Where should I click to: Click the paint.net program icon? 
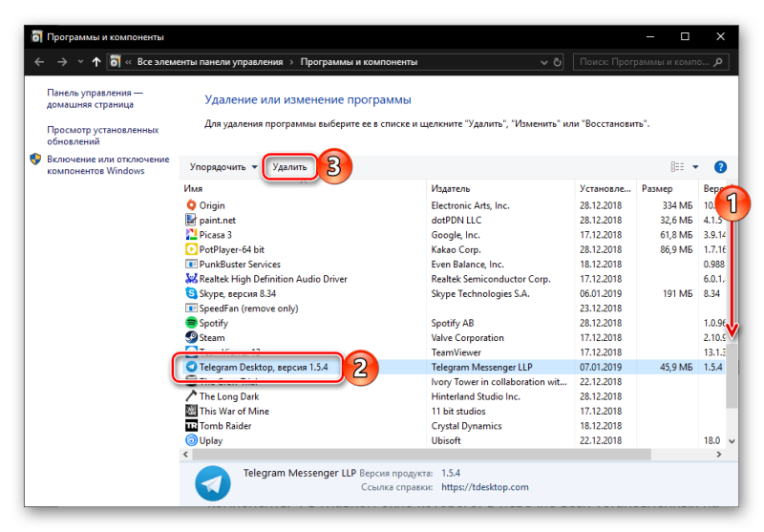pos(191,221)
